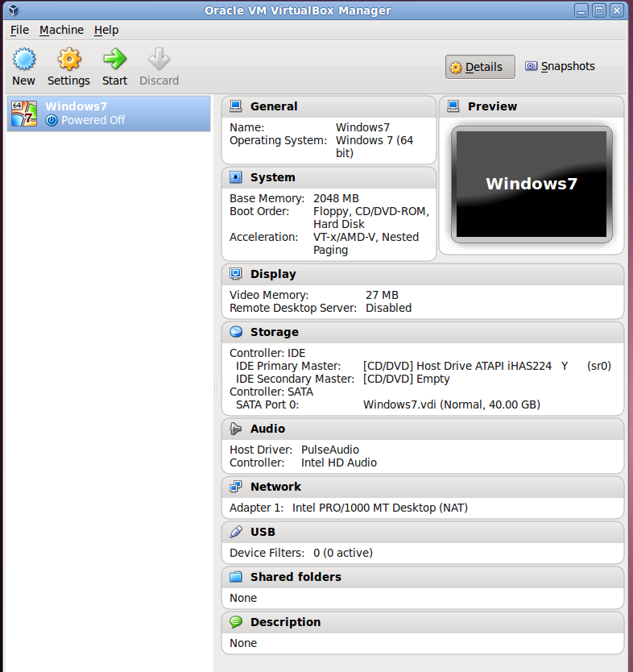Open the Machine menu

click(x=62, y=30)
